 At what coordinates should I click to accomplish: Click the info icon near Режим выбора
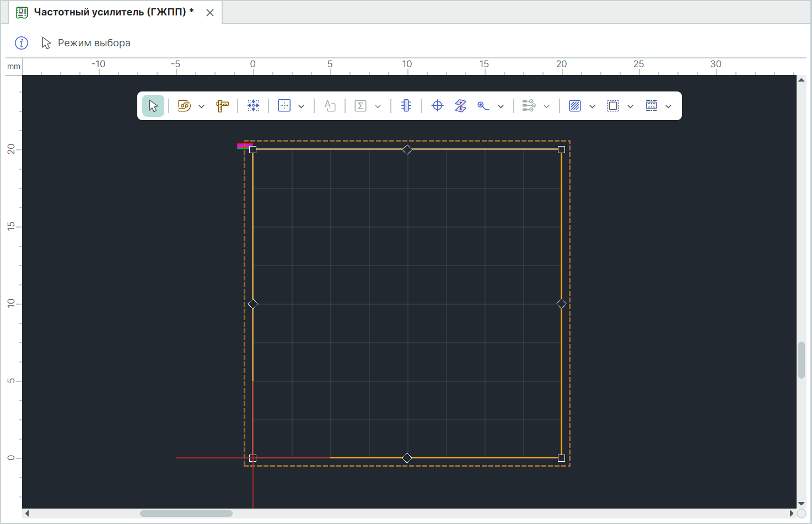tap(21, 43)
